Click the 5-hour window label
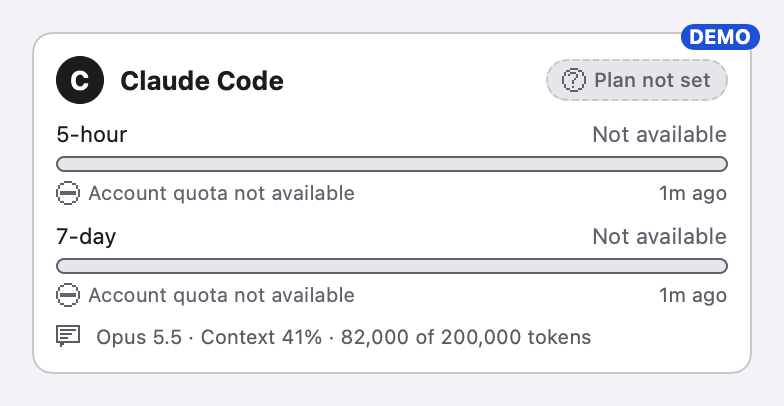The width and height of the screenshot is (784, 406). (x=92, y=134)
